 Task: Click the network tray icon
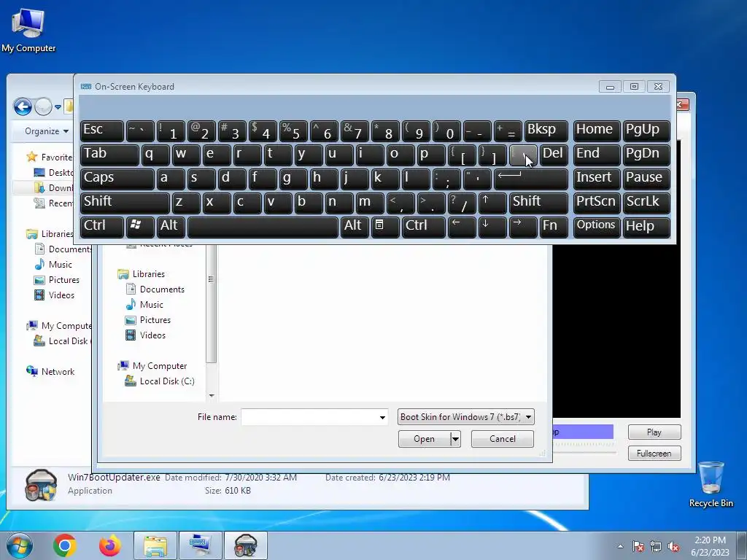(x=656, y=546)
